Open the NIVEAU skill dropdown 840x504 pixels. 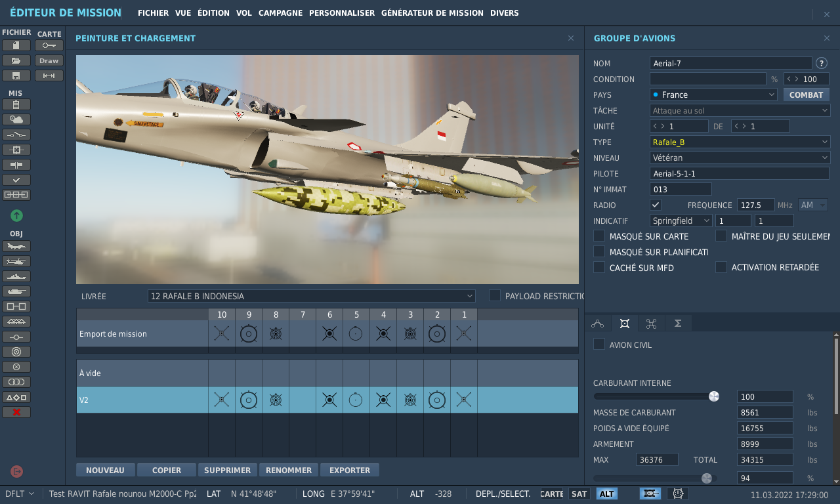[740, 157]
